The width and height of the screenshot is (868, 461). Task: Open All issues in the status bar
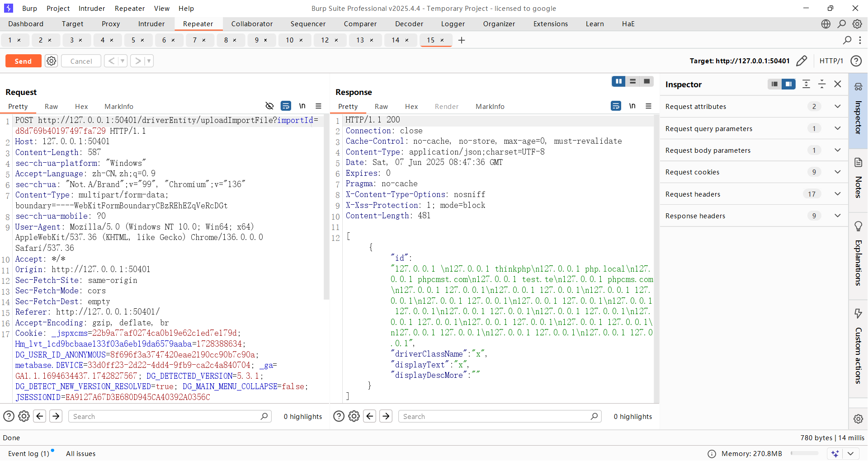point(81,453)
